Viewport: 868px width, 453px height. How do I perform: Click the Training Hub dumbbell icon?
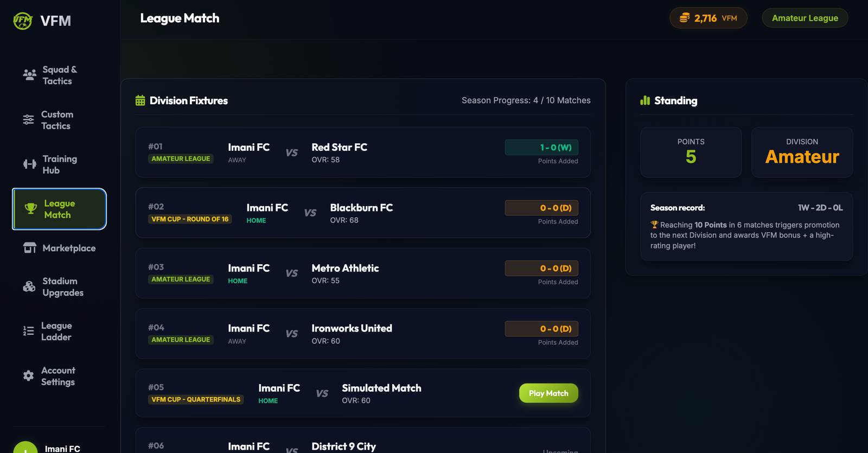[x=29, y=164]
